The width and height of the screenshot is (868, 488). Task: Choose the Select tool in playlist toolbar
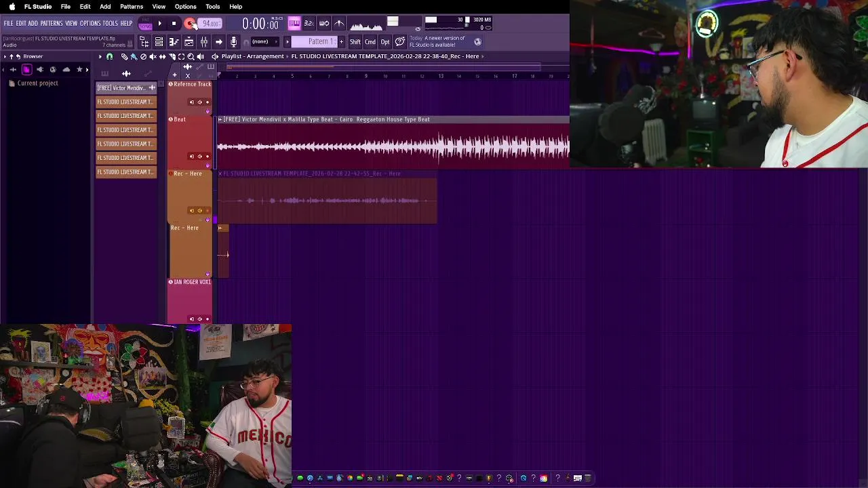click(181, 56)
